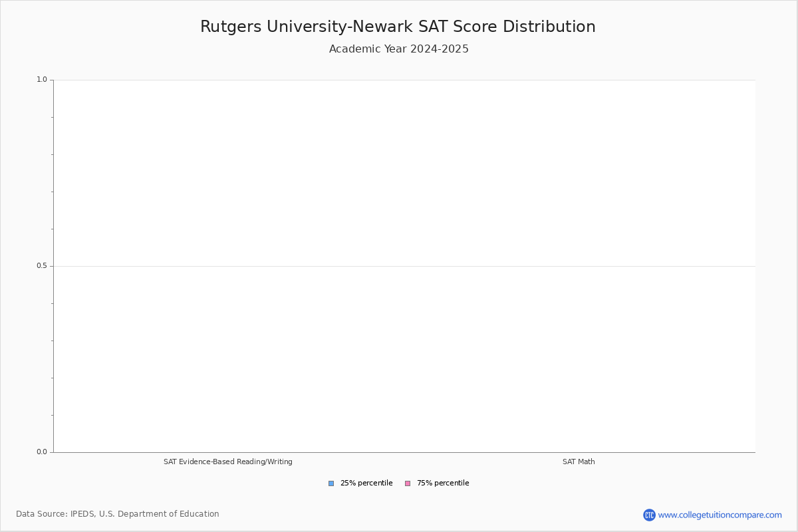Image resolution: width=798 pixels, height=532 pixels.
Task: Click the SAT Math axis label
Action: [579, 462]
